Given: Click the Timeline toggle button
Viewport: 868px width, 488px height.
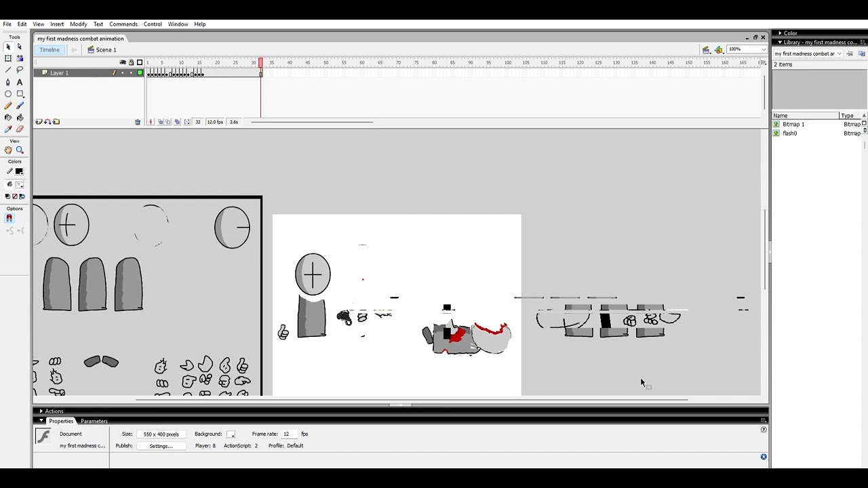Looking at the screenshot, I should pyautogui.click(x=50, y=49).
